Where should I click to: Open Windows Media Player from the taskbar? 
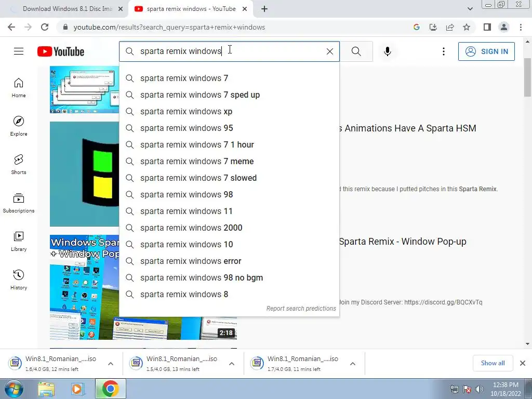[x=77, y=389]
